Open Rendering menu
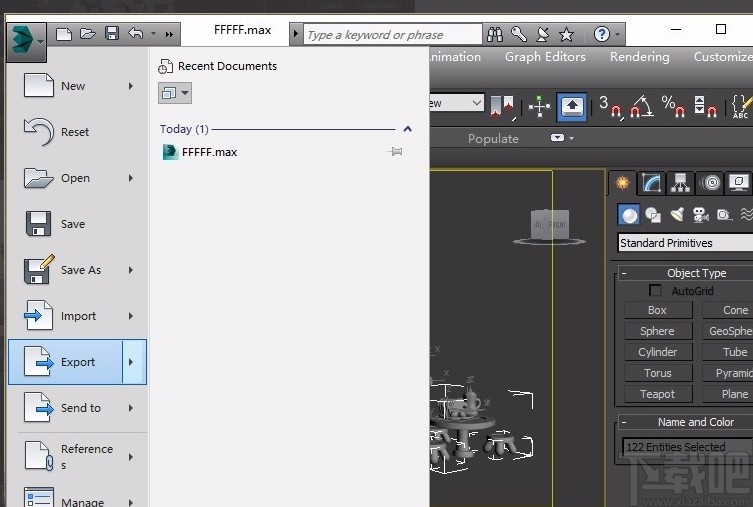Image resolution: width=753 pixels, height=507 pixels. [640, 57]
